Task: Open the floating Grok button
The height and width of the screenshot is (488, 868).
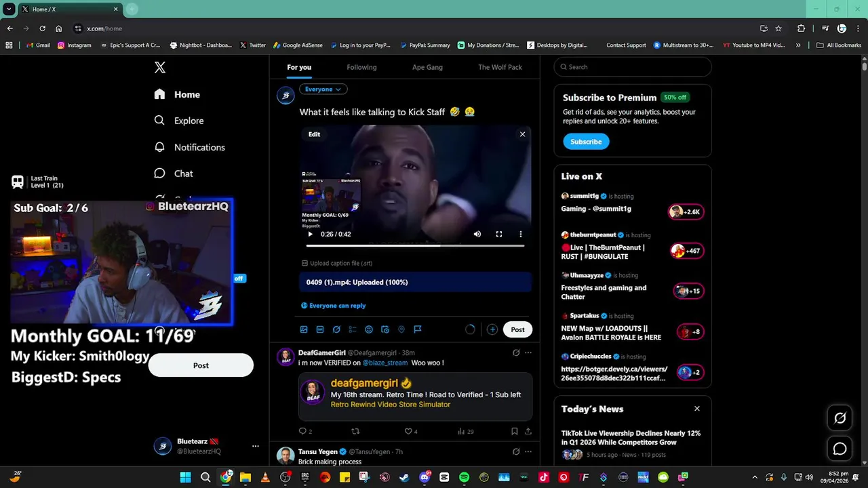Action: point(840,418)
